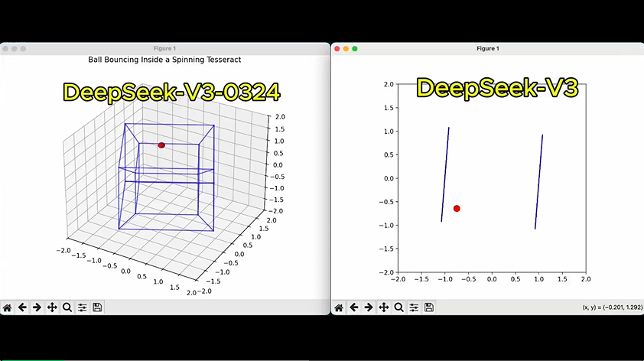Click Save icon in right figure toolbar

point(429,307)
